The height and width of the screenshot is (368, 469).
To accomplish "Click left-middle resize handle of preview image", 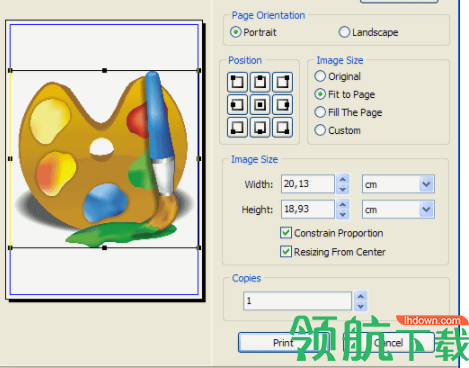I will [x=10, y=159].
